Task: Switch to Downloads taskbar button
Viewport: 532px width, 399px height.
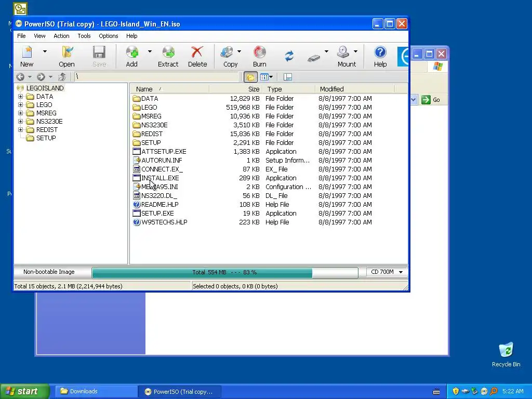Action: [96, 392]
